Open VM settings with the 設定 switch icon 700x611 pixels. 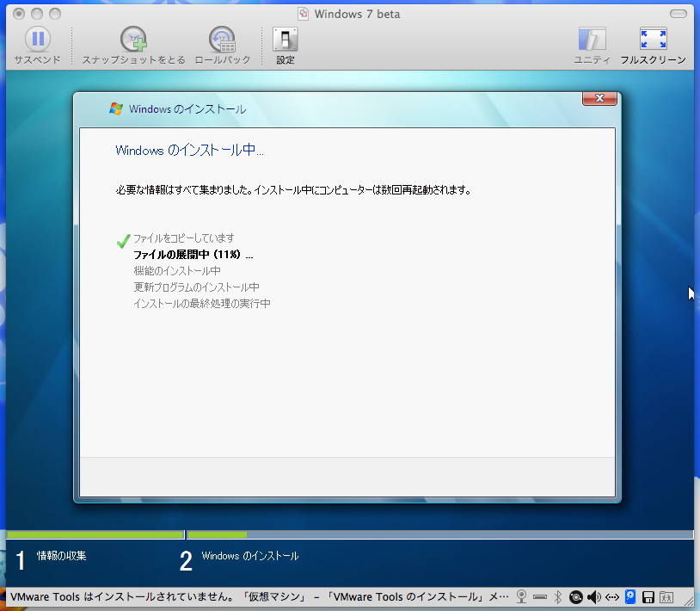[x=286, y=40]
